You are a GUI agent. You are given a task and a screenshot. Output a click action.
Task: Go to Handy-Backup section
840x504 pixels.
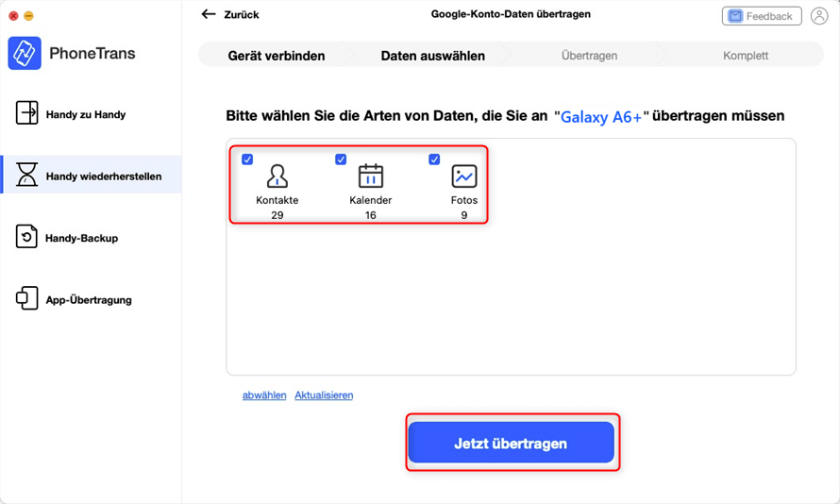pos(91,237)
